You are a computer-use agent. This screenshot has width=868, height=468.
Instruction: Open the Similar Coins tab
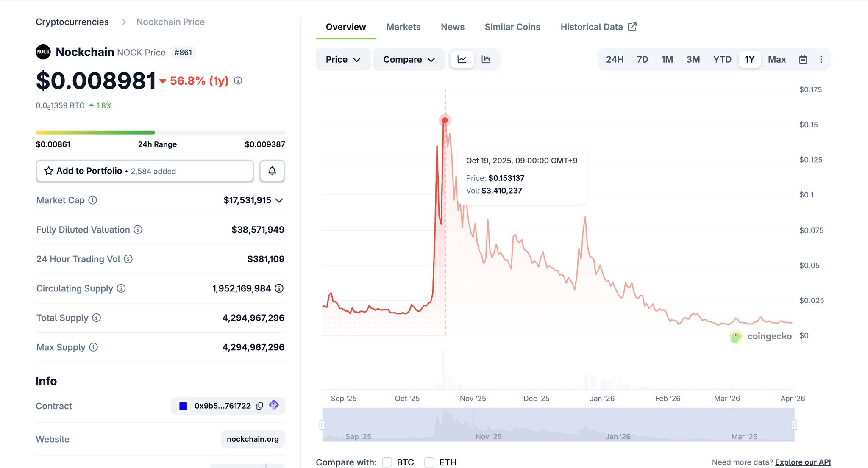coord(512,27)
